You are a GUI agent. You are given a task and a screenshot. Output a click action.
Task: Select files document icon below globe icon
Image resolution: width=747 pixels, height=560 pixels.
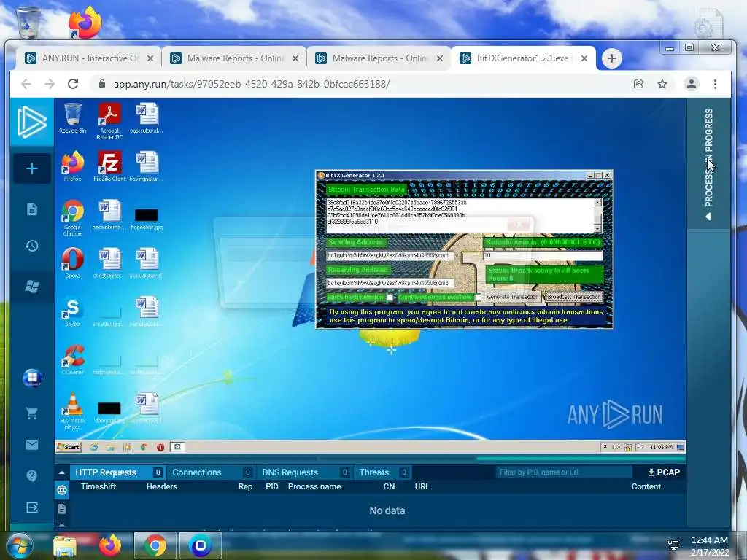click(62, 509)
